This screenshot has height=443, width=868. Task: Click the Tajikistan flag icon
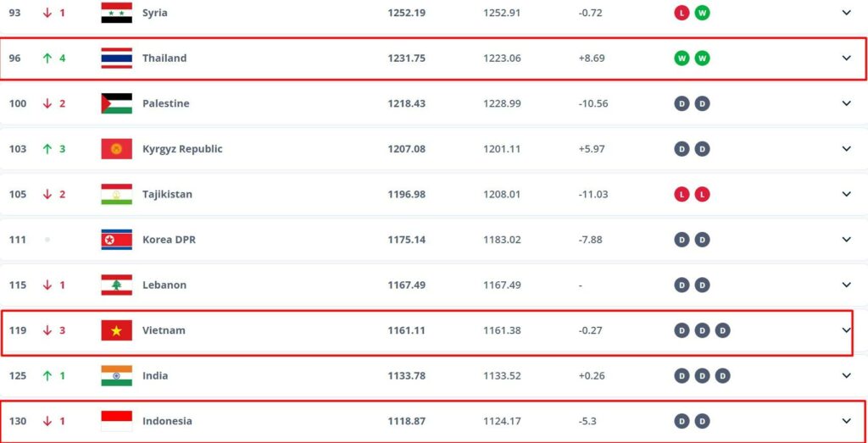(116, 194)
